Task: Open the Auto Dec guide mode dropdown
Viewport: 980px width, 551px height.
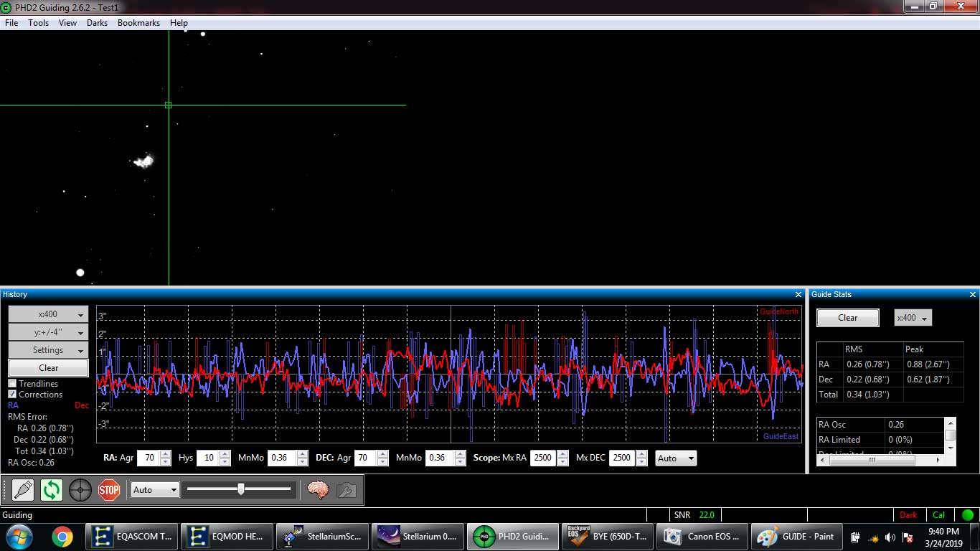Action: coord(676,458)
